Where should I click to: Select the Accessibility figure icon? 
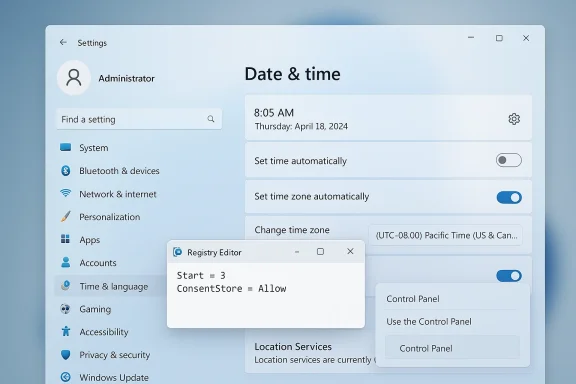coord(66,331)
